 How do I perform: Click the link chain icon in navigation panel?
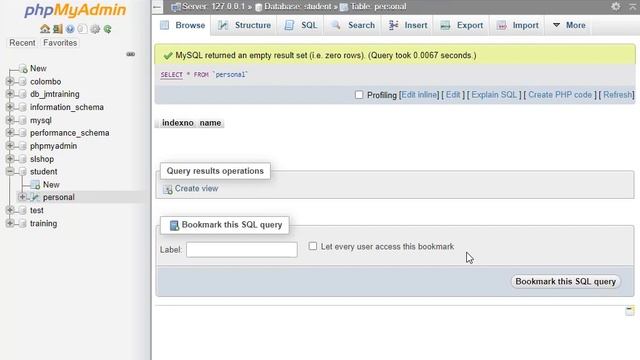[131, 54]
